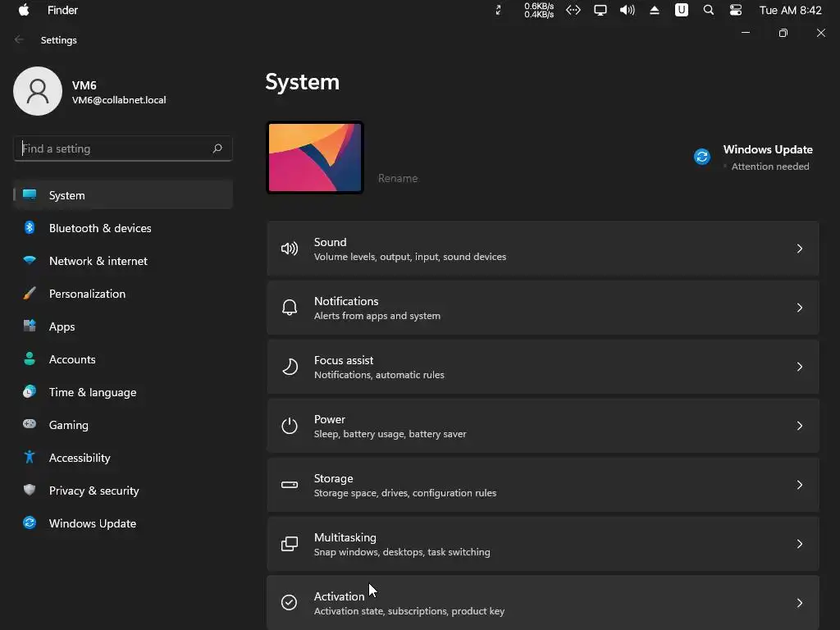840x630 pixels.
Task: Click the volume icon in menu bar
Action: (627, 10)
